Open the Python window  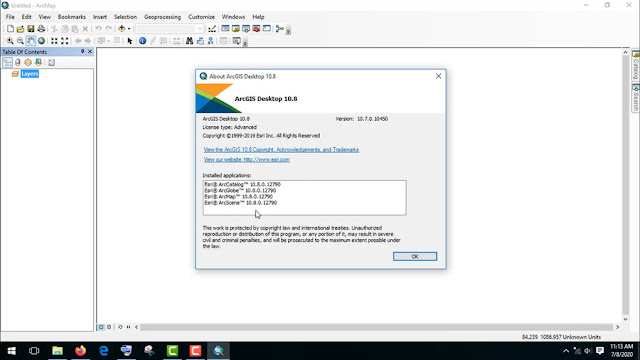coord(267,29)
